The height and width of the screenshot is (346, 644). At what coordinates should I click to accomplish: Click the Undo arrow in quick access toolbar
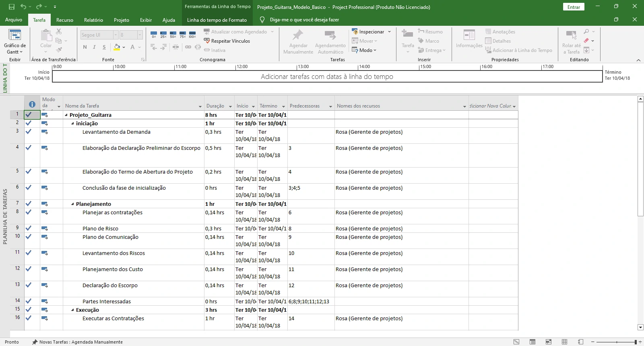click(23, 7)
